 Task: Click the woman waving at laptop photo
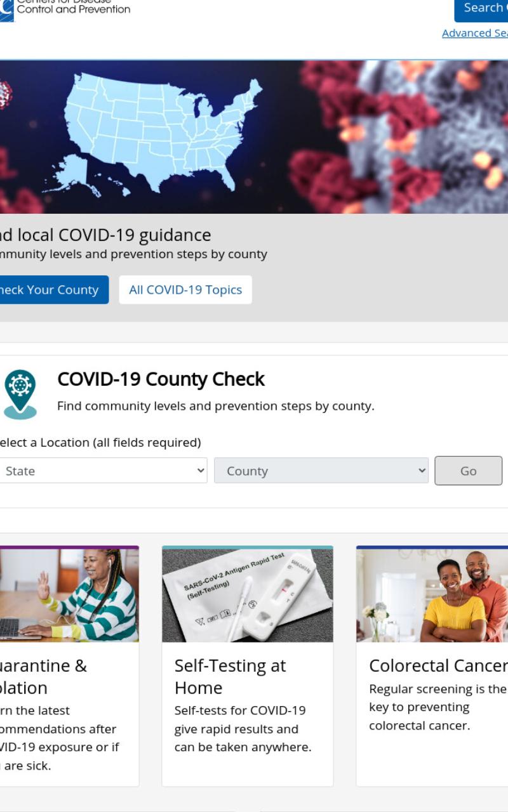(69, 595)
